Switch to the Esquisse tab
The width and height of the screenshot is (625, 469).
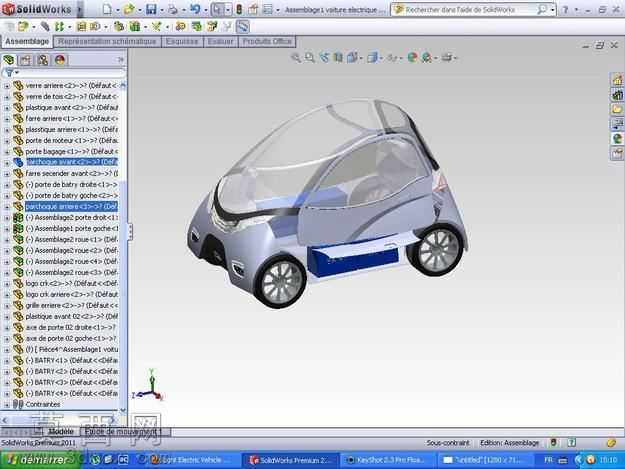(182, 41)
